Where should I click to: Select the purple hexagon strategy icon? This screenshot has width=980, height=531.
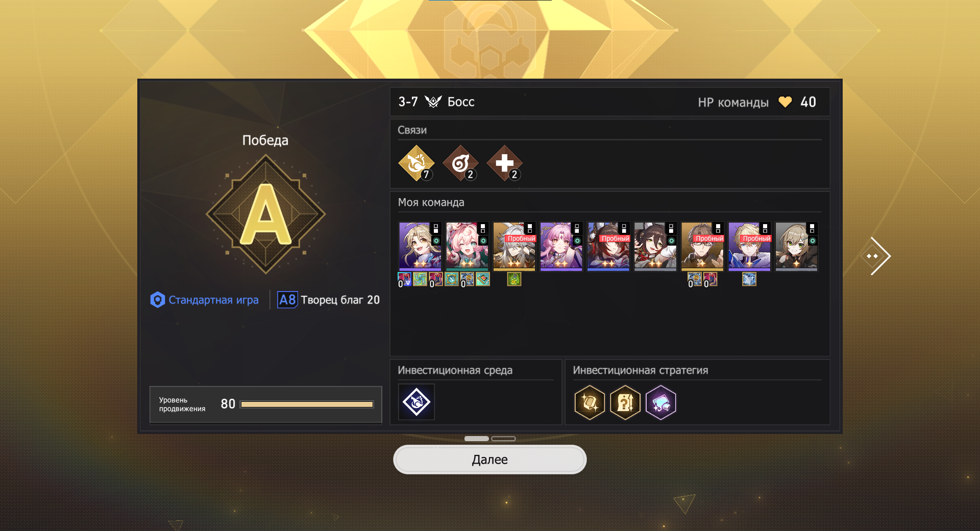[x=661, y=402]
